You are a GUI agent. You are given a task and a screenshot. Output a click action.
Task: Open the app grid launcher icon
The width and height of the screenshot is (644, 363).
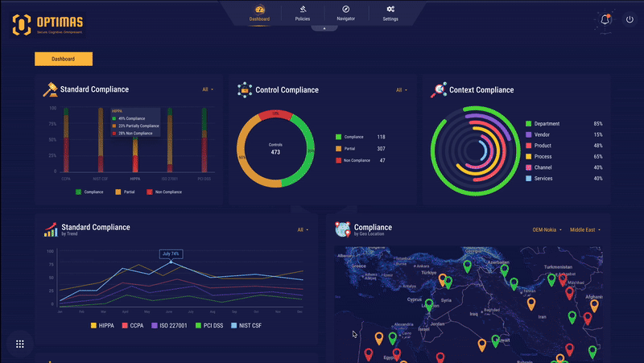(20, 344)
